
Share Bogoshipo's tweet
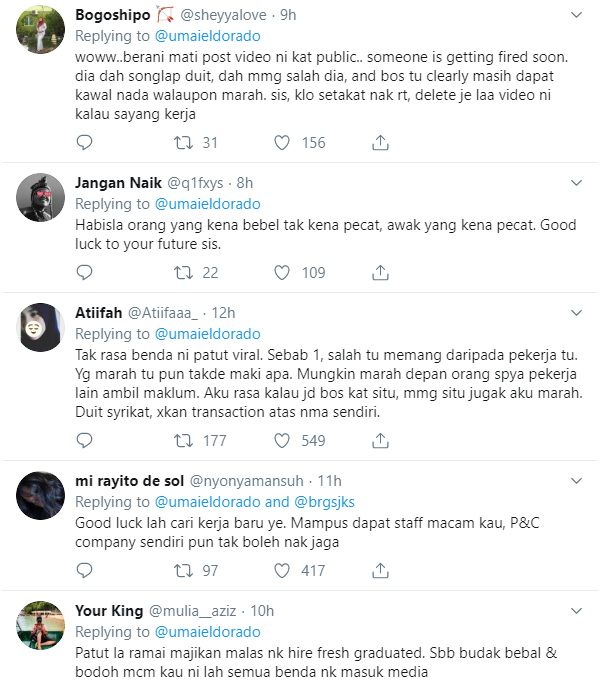tap(380, 143)
